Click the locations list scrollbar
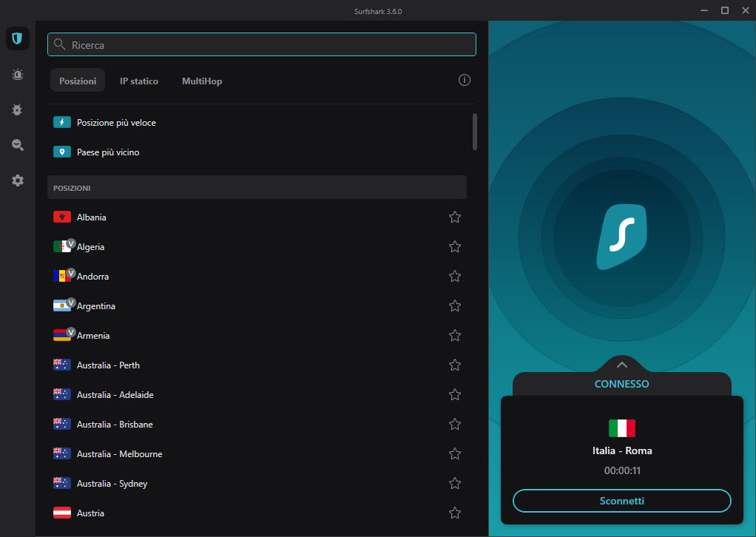756x537 pixels. [x=475, y=132]
